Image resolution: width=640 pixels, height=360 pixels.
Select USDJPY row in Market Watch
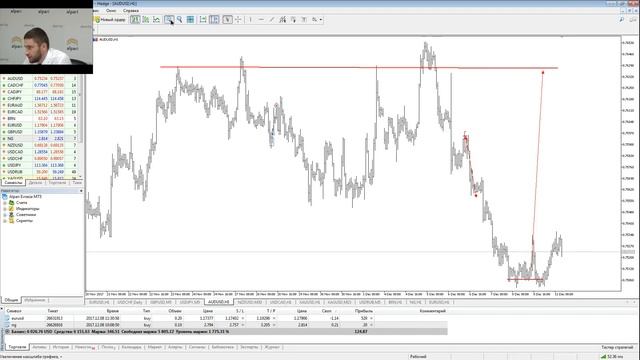point(40,165)
